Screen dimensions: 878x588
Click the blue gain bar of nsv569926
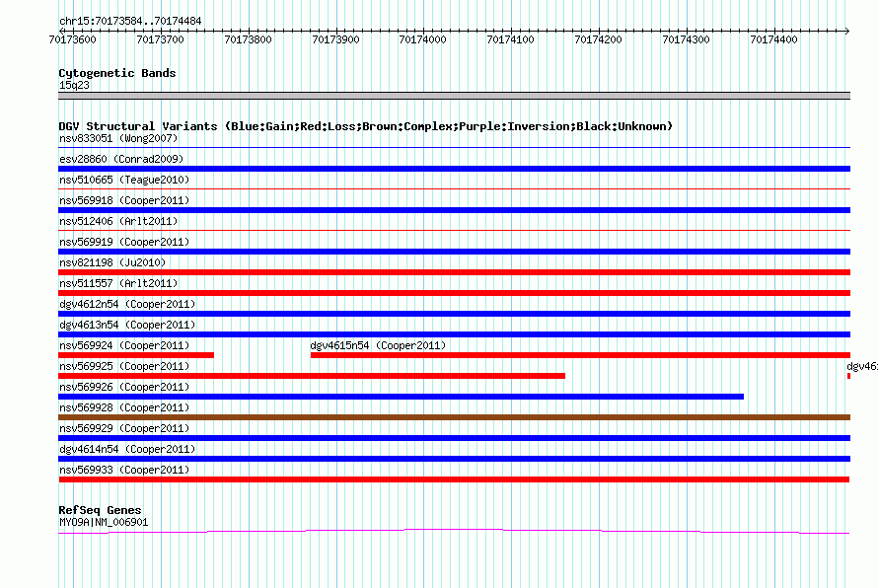(x=401, y=397)
